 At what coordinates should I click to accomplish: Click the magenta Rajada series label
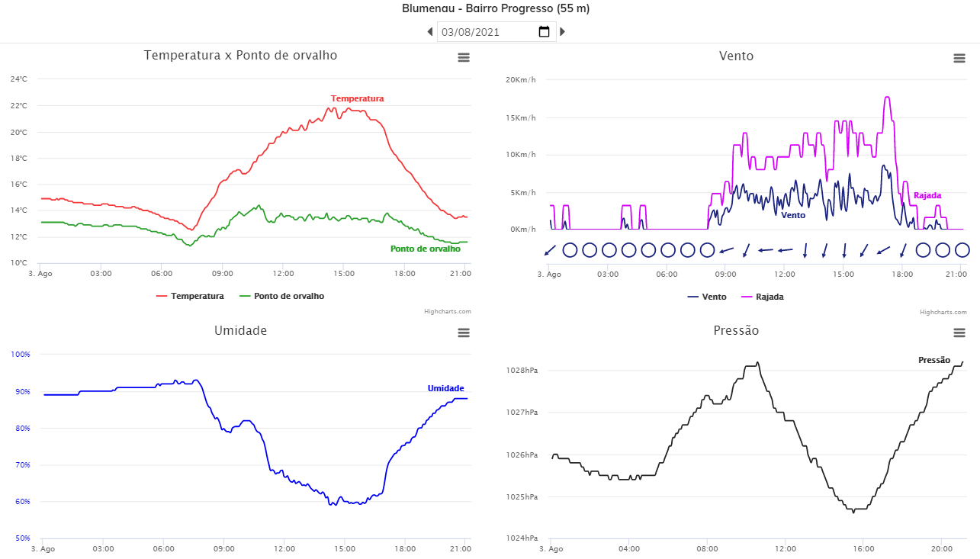click(927, 195)
